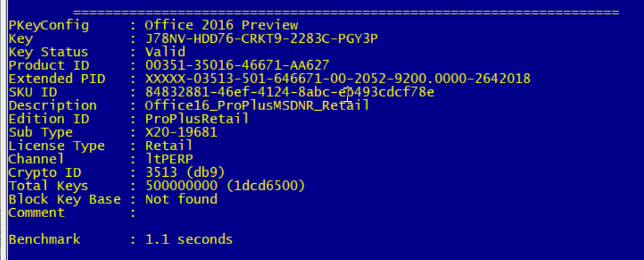Click the PKeyConfig value Office 2016 Preview
Screen dimensions: 644x260
(x=221, y=26)
